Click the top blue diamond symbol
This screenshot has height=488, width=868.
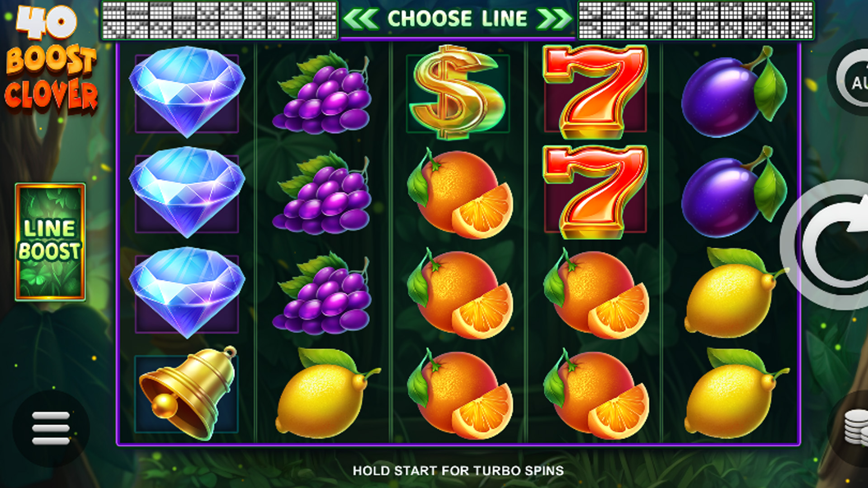tap(187, 92)
